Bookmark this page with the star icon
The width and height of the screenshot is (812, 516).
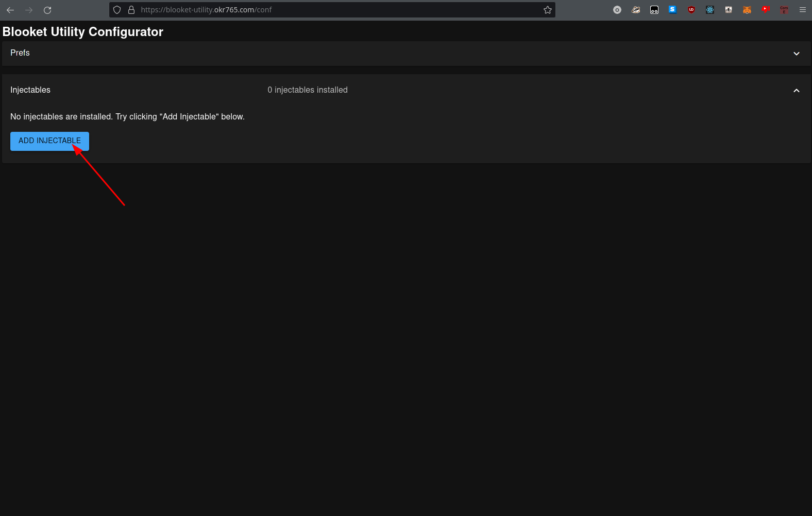(548, 10)
